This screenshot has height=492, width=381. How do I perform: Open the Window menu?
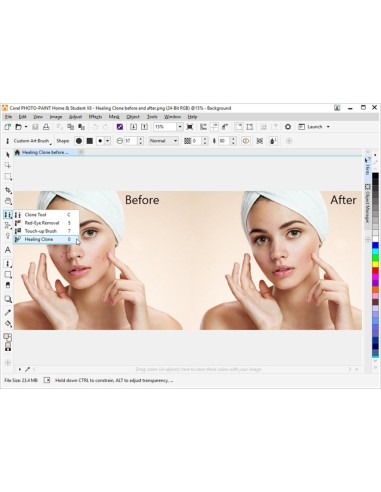(173, 117)
